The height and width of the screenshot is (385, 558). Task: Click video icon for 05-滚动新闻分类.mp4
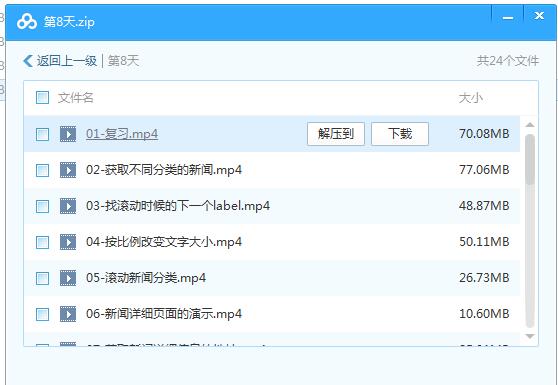pos(68,278)
